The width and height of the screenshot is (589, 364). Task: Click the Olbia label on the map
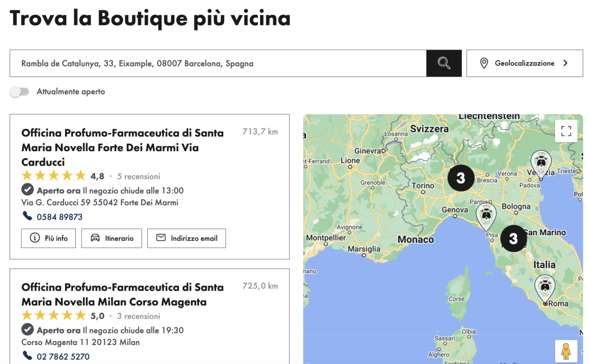click(468, 331)
